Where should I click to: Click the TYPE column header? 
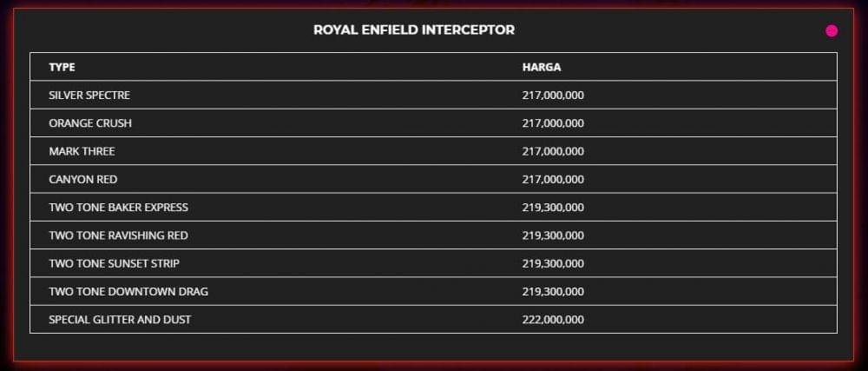pos(62,67)
